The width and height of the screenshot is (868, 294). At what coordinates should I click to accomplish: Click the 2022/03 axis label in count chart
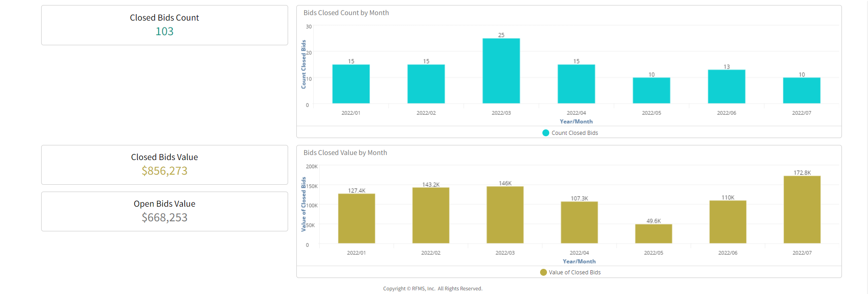pos(501,113)
